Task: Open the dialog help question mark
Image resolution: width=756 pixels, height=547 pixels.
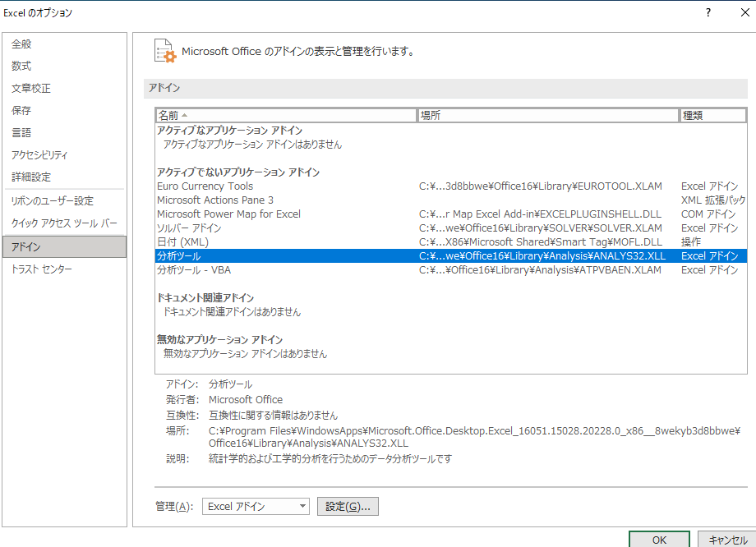Action: click(x=708, y=12)
